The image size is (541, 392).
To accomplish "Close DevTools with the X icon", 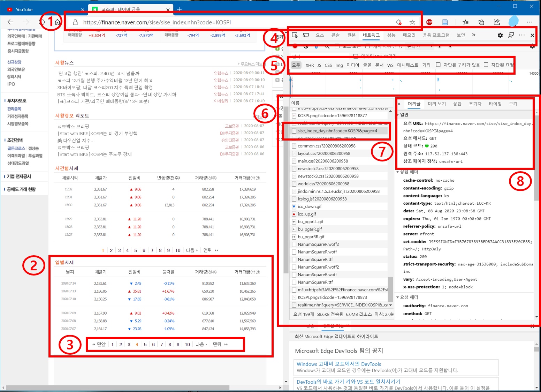I will (532, 35).
